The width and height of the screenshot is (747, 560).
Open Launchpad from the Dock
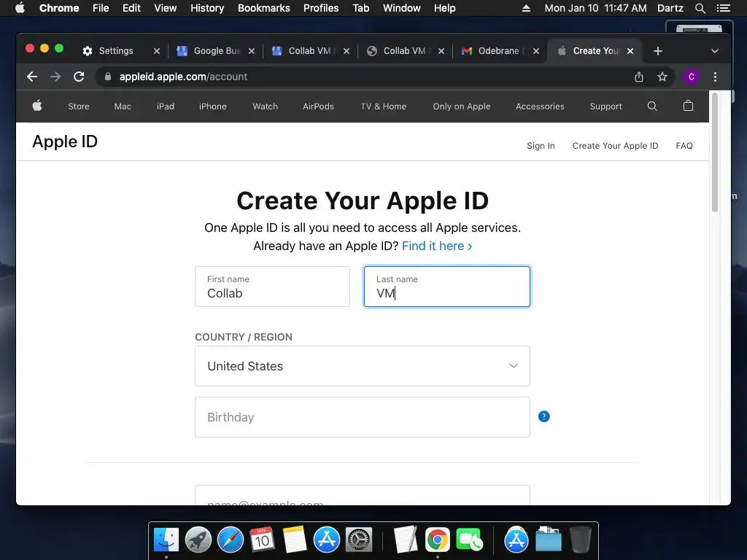(198, 540)
